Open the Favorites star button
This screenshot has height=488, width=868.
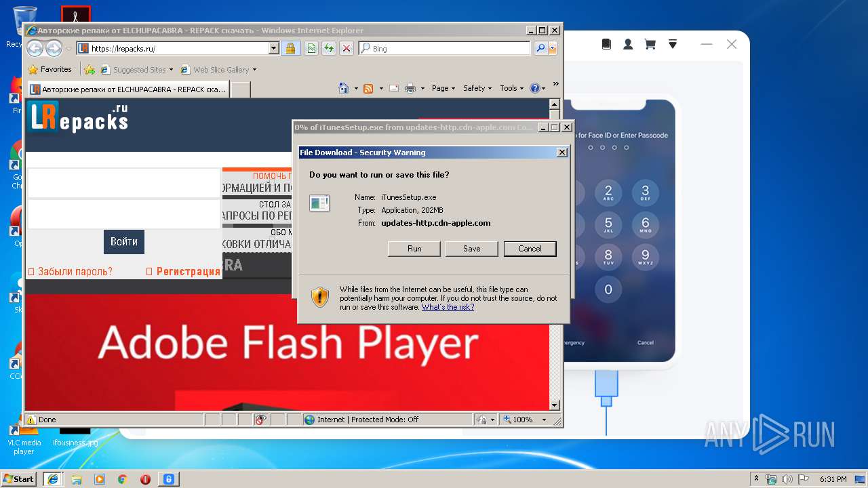[x=50, y=69]
